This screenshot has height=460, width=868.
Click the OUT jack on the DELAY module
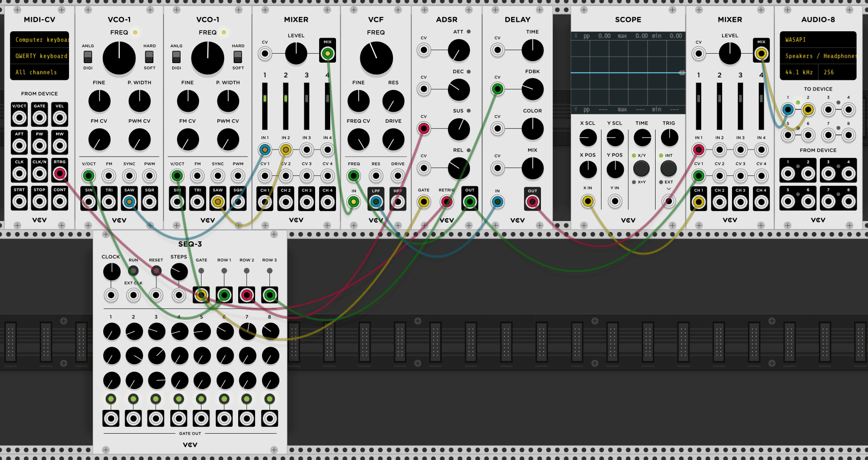532,201
